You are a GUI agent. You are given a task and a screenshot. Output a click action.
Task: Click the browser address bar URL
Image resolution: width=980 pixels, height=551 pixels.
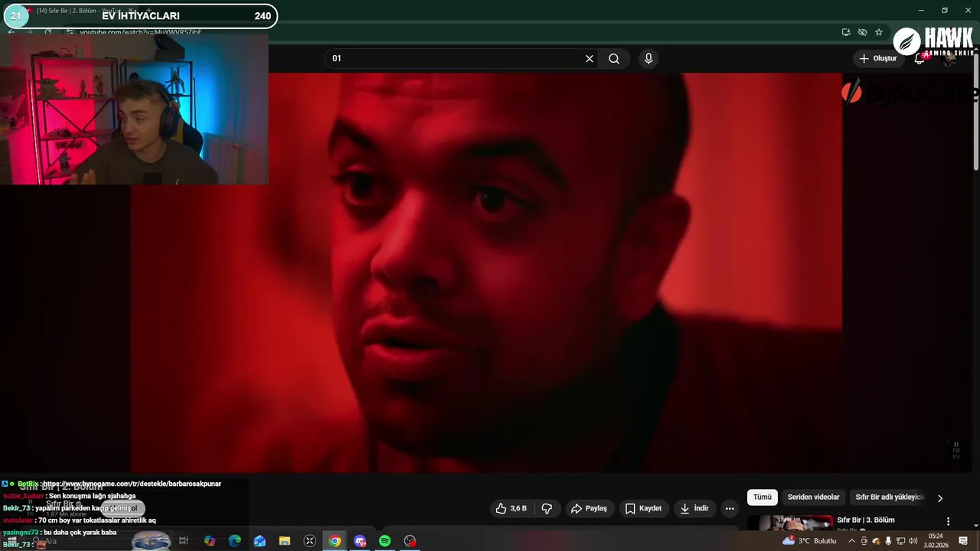141,32
